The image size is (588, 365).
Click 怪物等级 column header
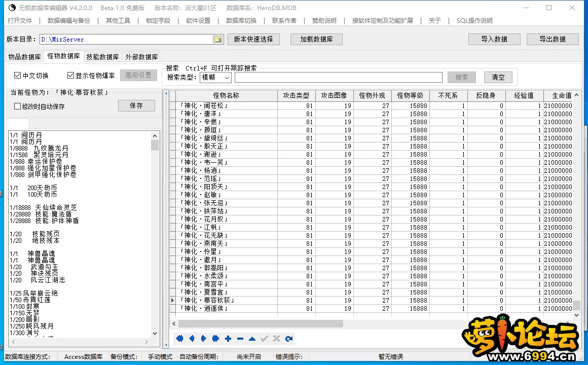(410, 95)
